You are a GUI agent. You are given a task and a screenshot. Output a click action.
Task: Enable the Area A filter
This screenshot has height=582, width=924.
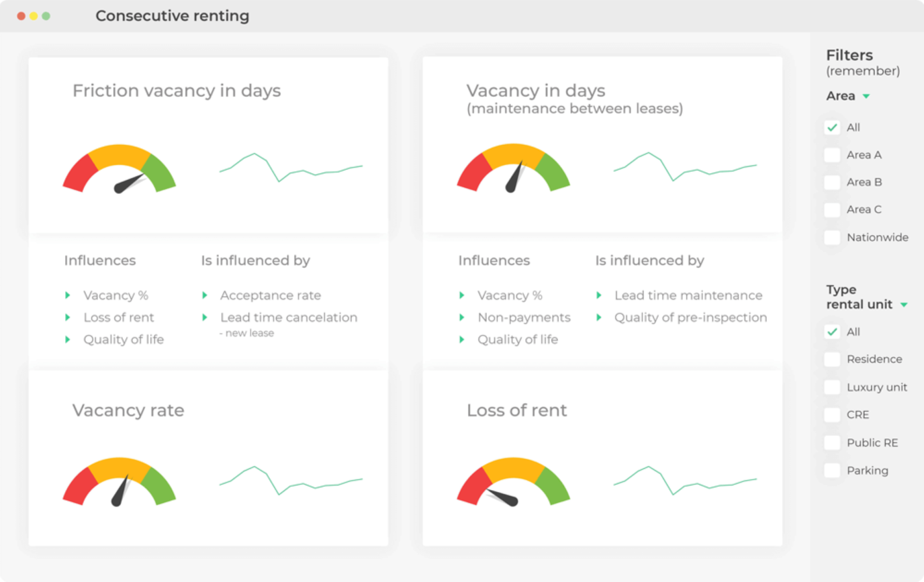[x=832, y=155]
